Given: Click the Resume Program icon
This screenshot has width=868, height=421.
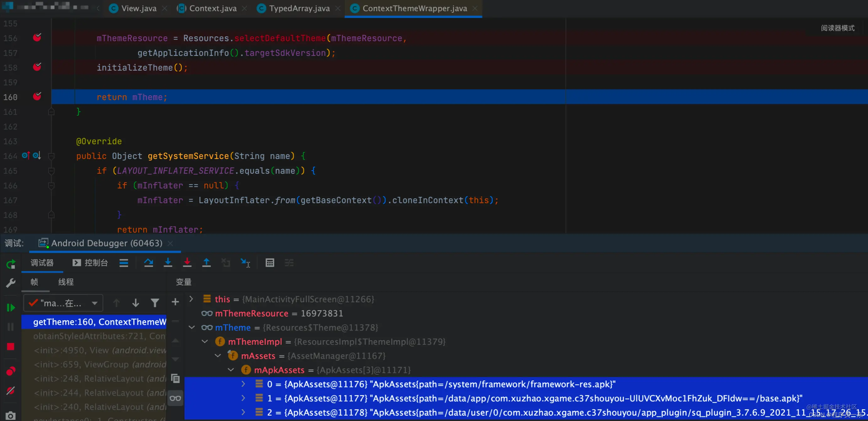Looking at the screenshot, I should tap(10, 307).
